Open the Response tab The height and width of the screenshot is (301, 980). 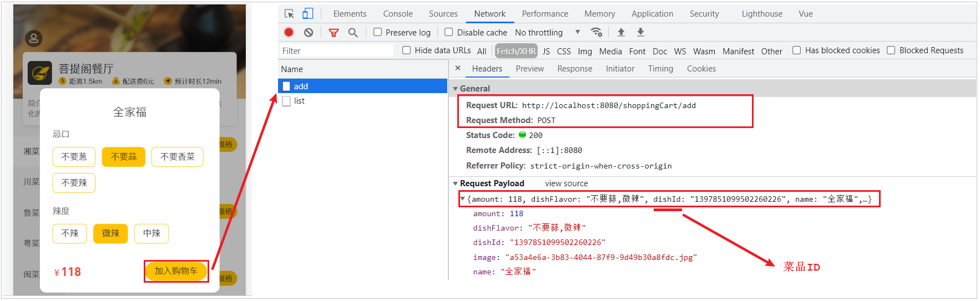[574, 69]
